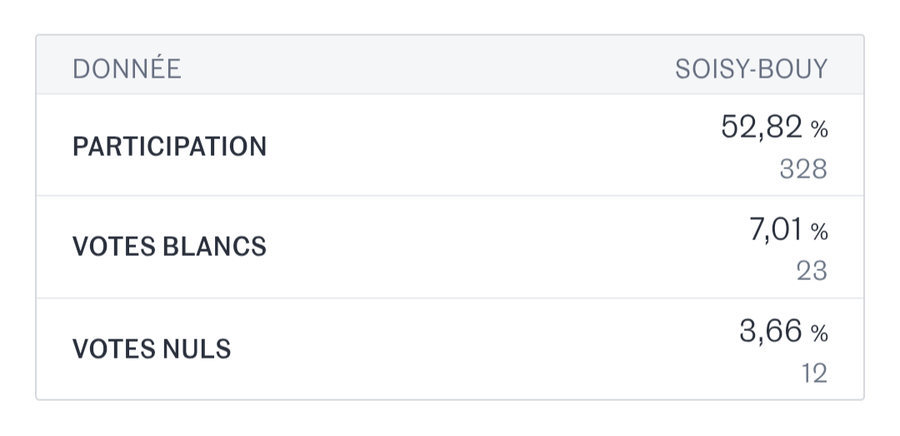Viewport: 900px width, 436px height.
Task: Select the VOTES BLANCS row label
Action: point(169,247)
